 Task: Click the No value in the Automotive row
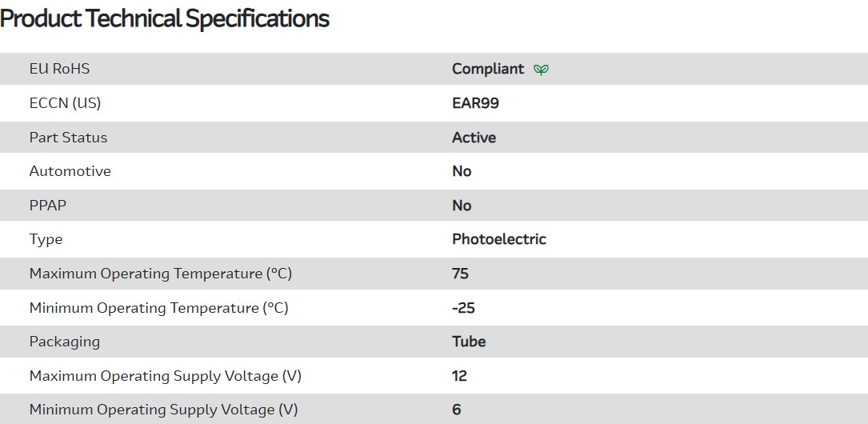click(462, 171)
